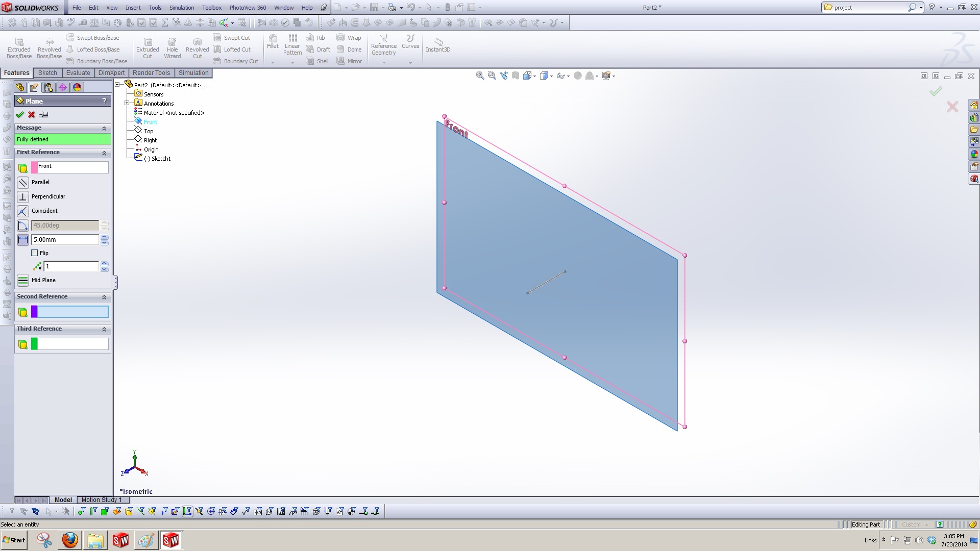Expand the Annotations tree node
Image resolution: width=980 pixels, height=551 pixels.
click(127, 103)
